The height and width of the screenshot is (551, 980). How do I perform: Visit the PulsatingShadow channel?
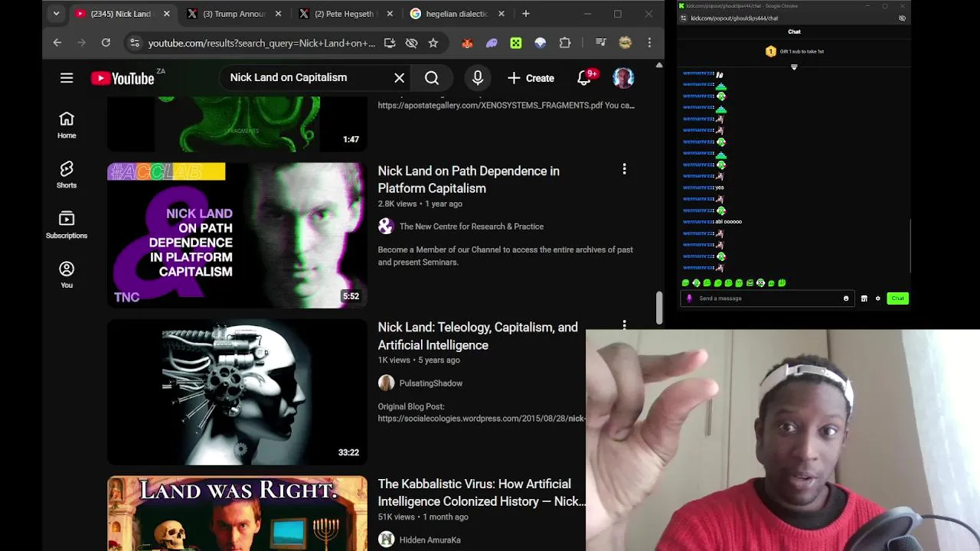click(x=430, y=383)
